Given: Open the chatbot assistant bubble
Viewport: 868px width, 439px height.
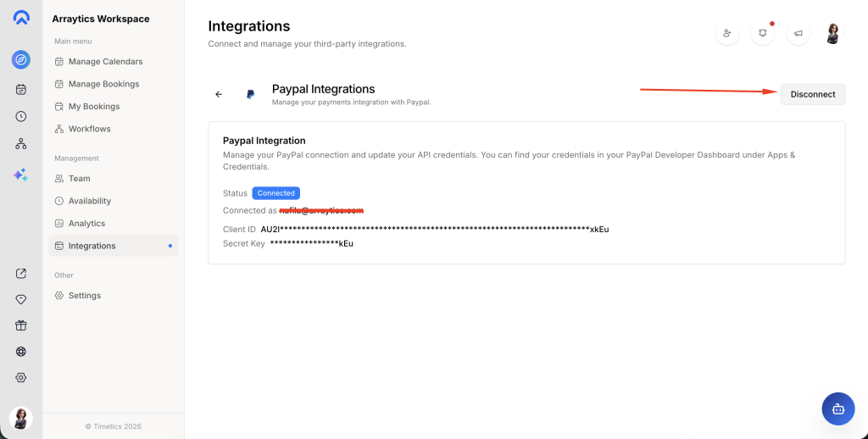Looking at the screenshot, I should click(837, 408).
